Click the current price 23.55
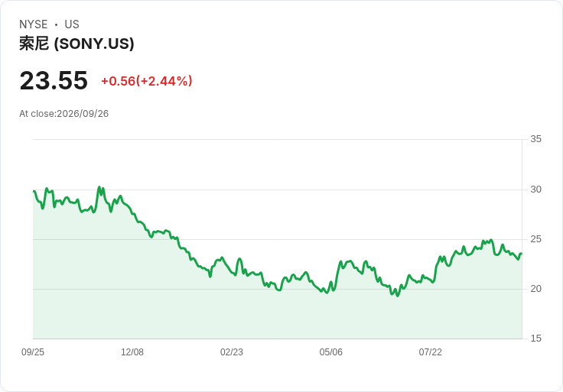This screenshot has height=392, width=563. [54, 80]
